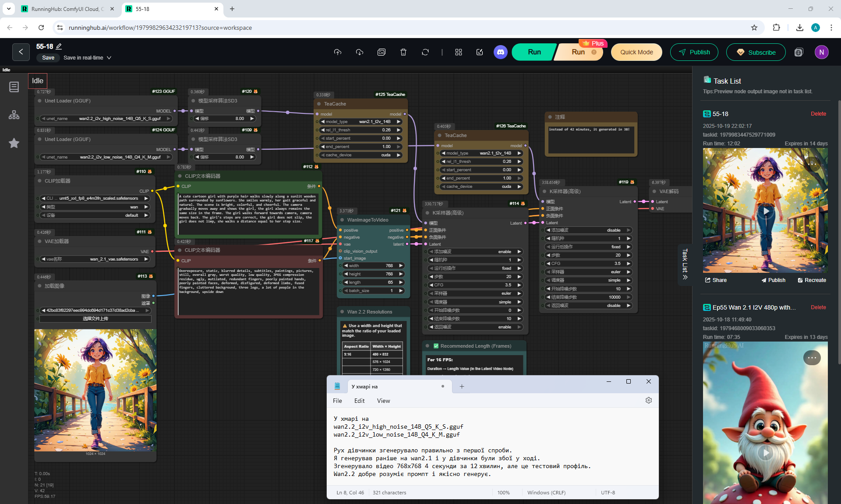Click the download workflow cloud icon
Image resolution: width=841 pixels, height=504 pixels.
click(359, 52)
